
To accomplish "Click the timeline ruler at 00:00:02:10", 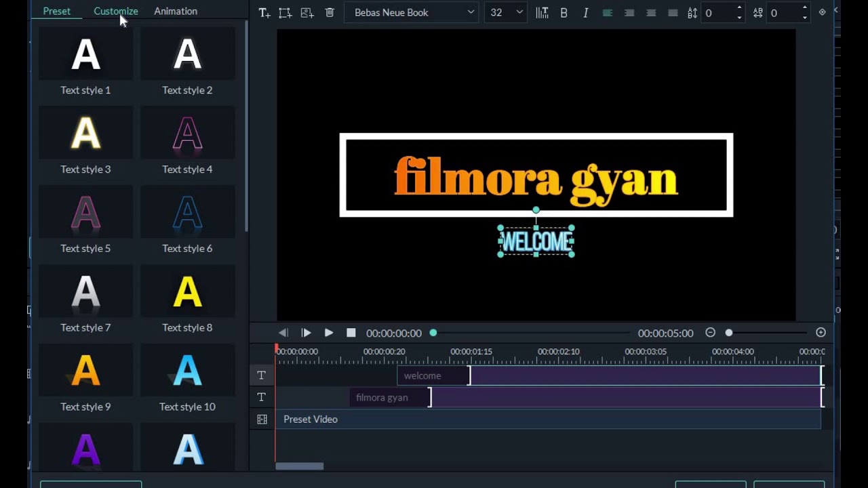I will [558, 352].
